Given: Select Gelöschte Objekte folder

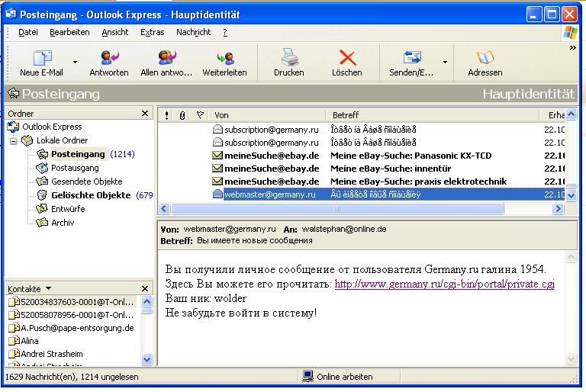Looking at the screenshot, I should coord(91,195).
